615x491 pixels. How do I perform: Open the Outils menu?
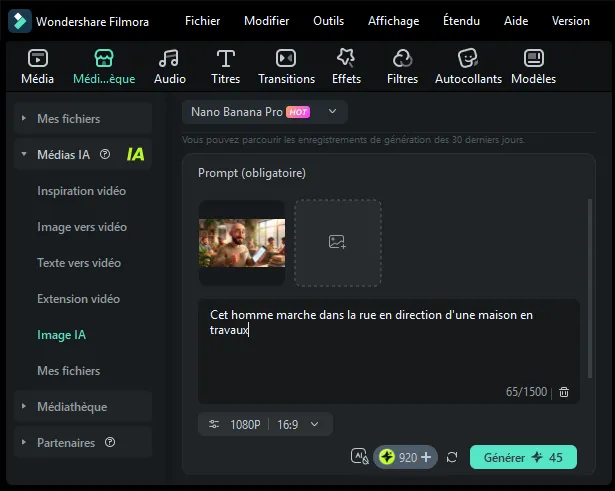click(329, 21)
